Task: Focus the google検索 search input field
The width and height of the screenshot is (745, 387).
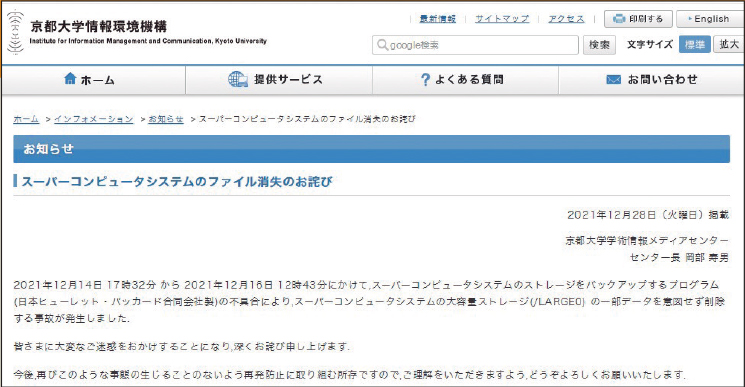Action: pos(475,45)
